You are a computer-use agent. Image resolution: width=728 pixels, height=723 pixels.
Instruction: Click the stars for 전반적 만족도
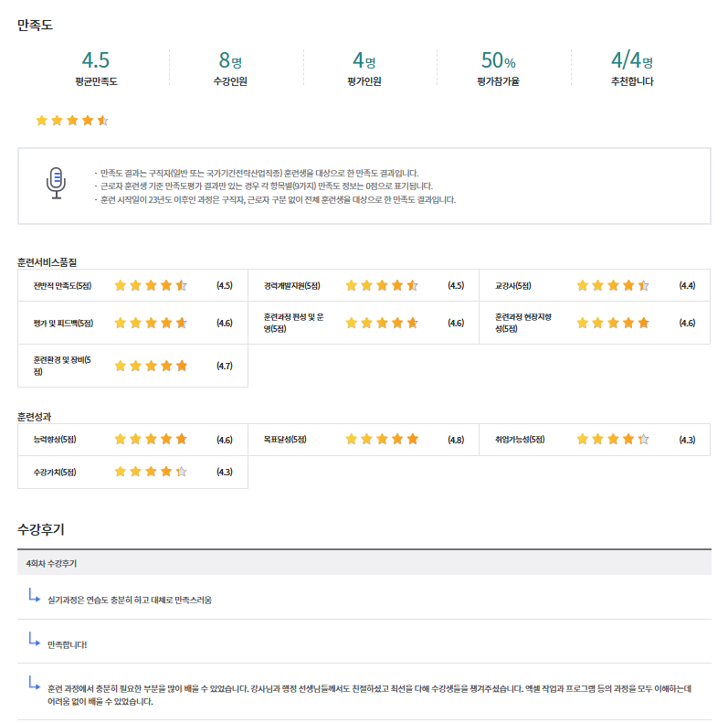point(151,285)
